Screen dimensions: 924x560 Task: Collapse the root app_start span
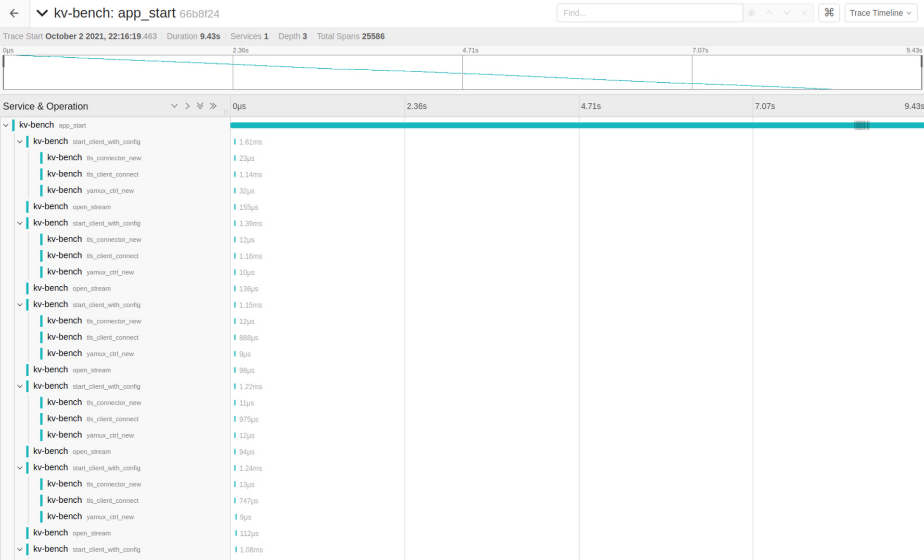(6, 125)
